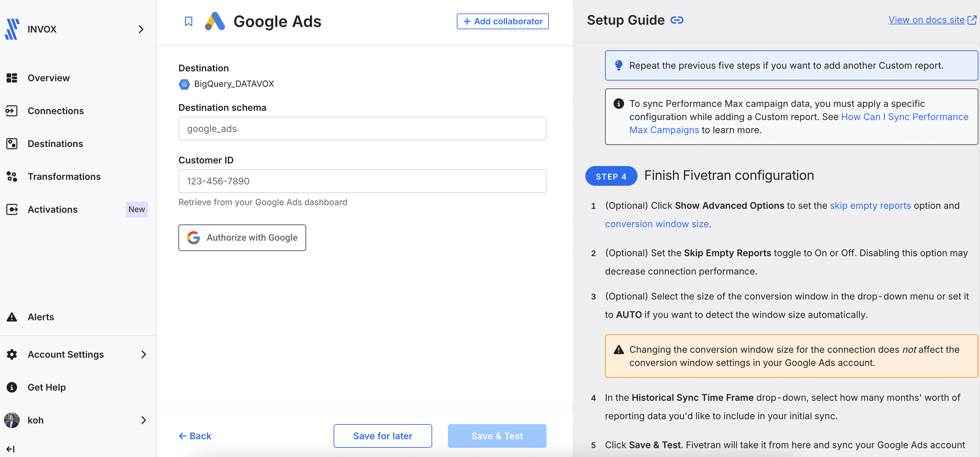Click the Save & Test button
The width and height of the screenshot is (980, 457).
click(x=497, y=436)
